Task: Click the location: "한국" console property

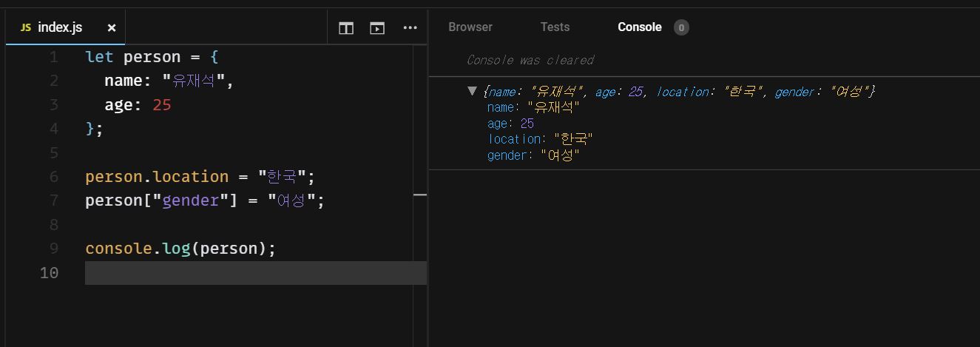Action: (x=541, y=139)
